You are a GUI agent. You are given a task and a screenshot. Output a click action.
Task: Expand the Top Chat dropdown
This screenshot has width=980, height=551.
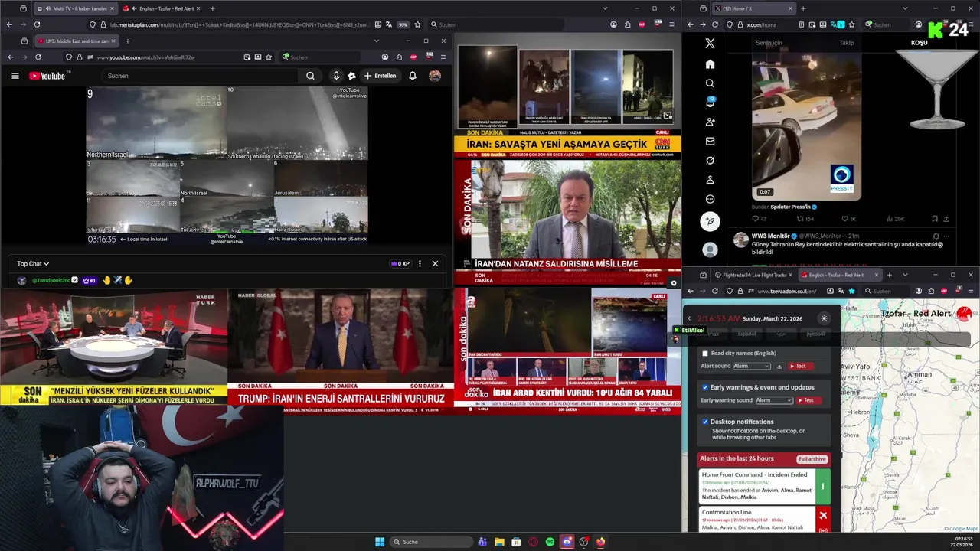(x=33, y=264)
